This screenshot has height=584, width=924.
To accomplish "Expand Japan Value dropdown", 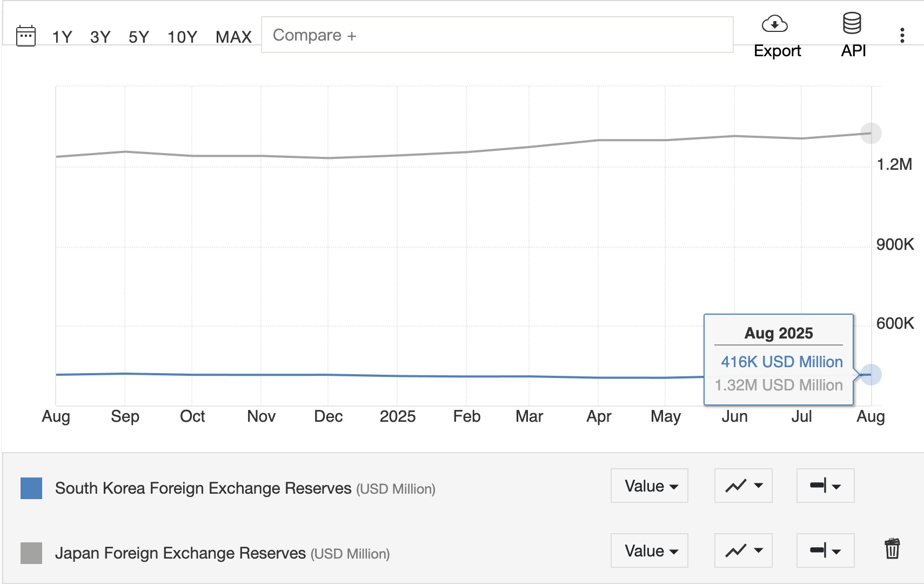I will (x=650, y=550).
